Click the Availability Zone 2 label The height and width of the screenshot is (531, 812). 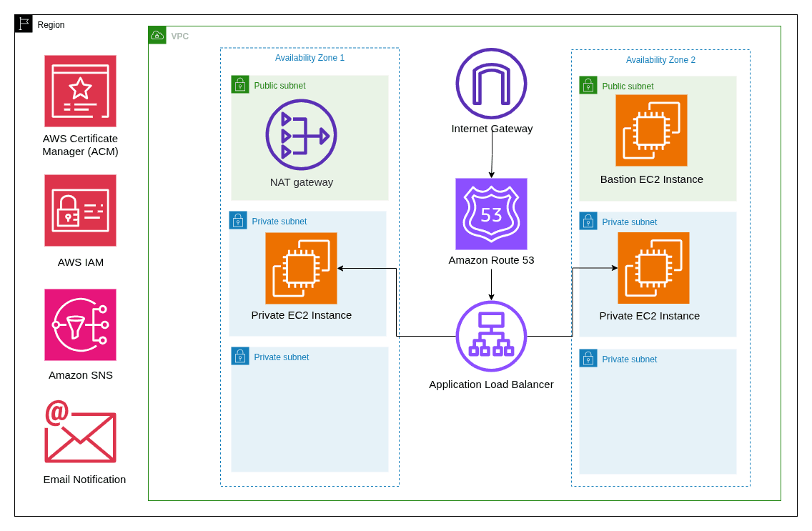[660, 60]
